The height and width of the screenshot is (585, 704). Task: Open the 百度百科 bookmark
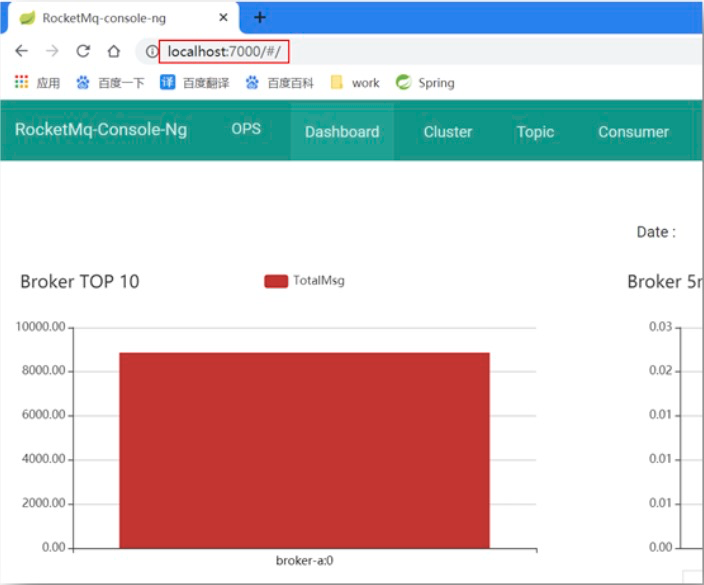(x=279, y=83)
